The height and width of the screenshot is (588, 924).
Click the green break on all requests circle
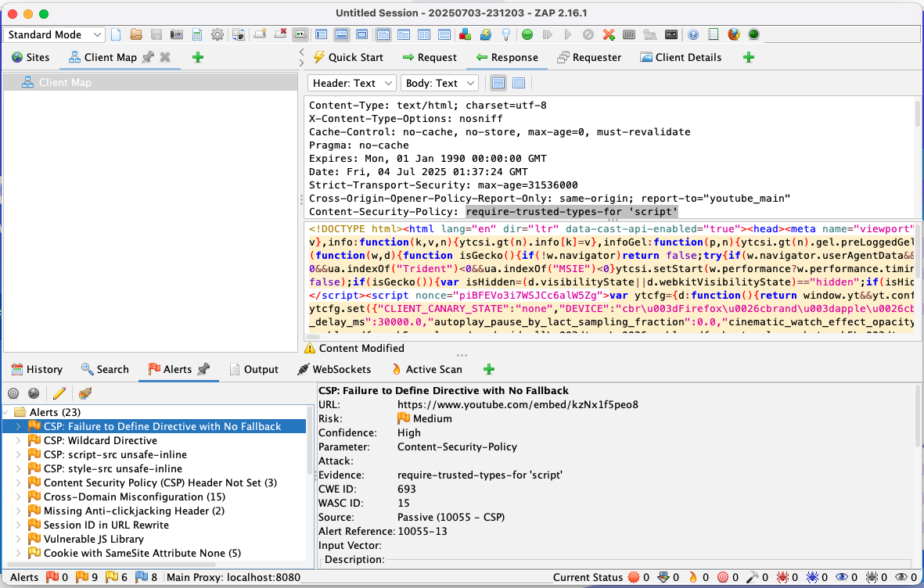point(527,34)
